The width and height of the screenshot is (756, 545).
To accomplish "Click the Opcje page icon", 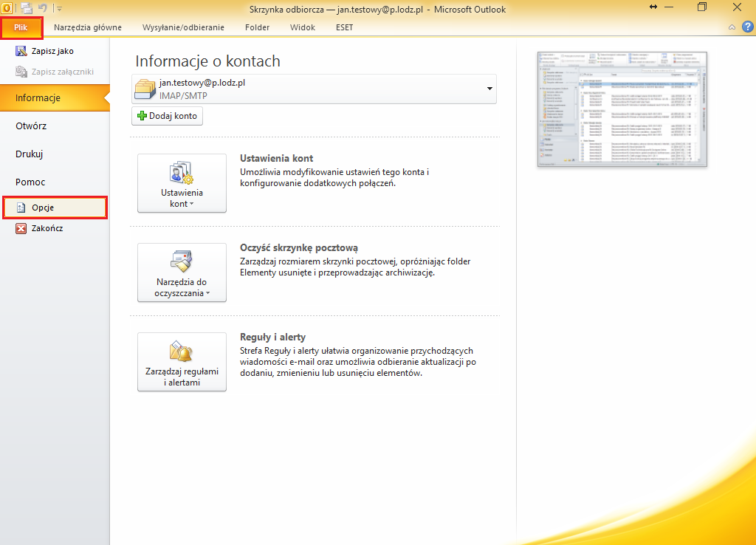I will point(21,208).
